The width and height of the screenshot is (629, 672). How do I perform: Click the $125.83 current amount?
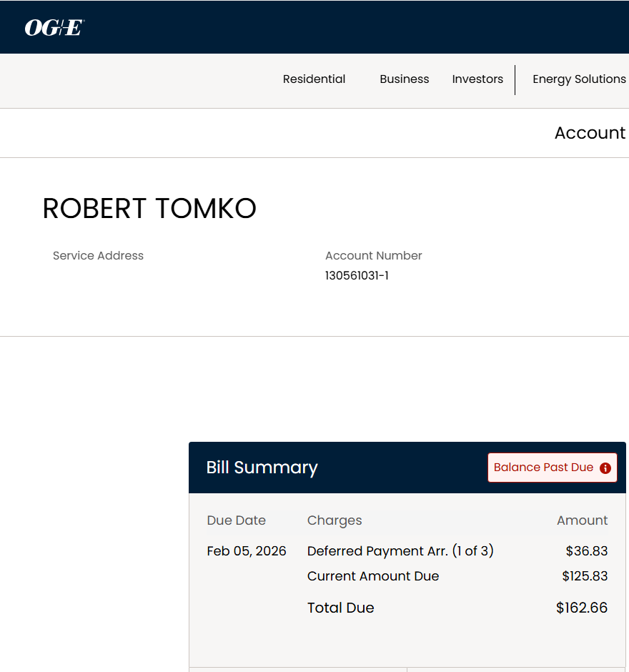coord(585,576)
